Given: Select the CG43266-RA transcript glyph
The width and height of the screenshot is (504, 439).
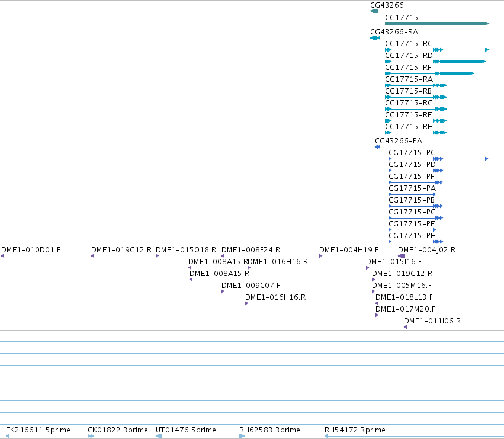Looking at the screenshot, I should [x=375, y=38].
